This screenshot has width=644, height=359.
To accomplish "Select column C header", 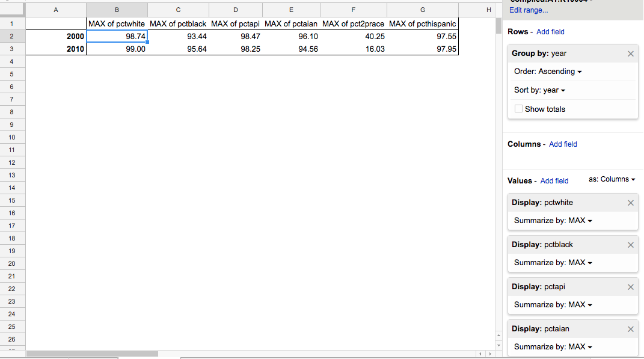I will tap(178, 10).
